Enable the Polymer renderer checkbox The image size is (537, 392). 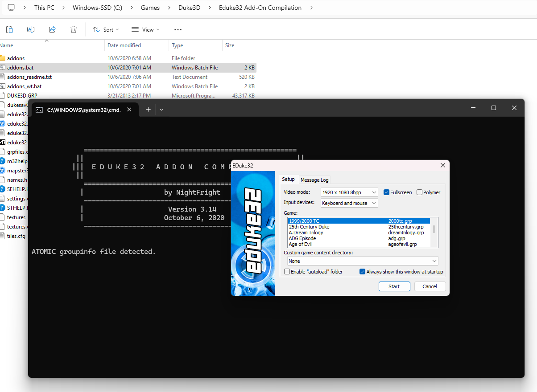(420, 192)
